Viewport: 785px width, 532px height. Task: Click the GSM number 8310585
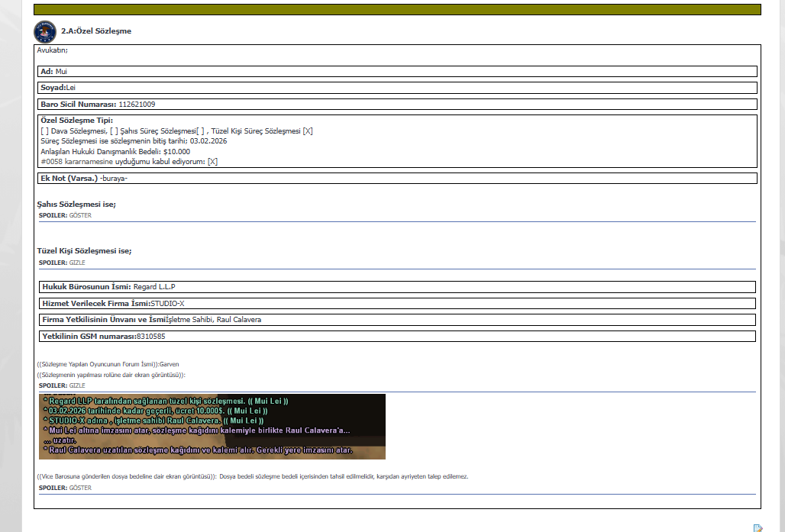click(x=150, y=337)
